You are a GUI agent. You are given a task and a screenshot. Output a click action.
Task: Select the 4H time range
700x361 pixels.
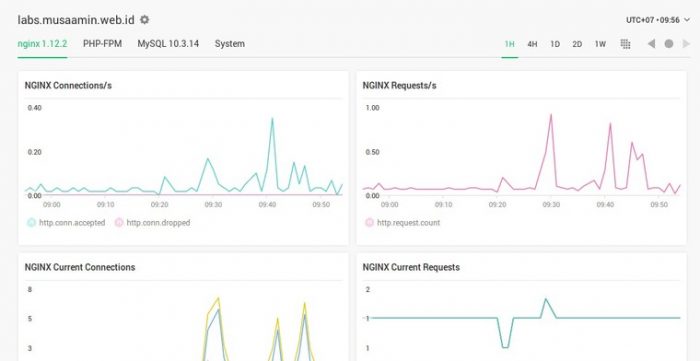[x=532, y=44]
